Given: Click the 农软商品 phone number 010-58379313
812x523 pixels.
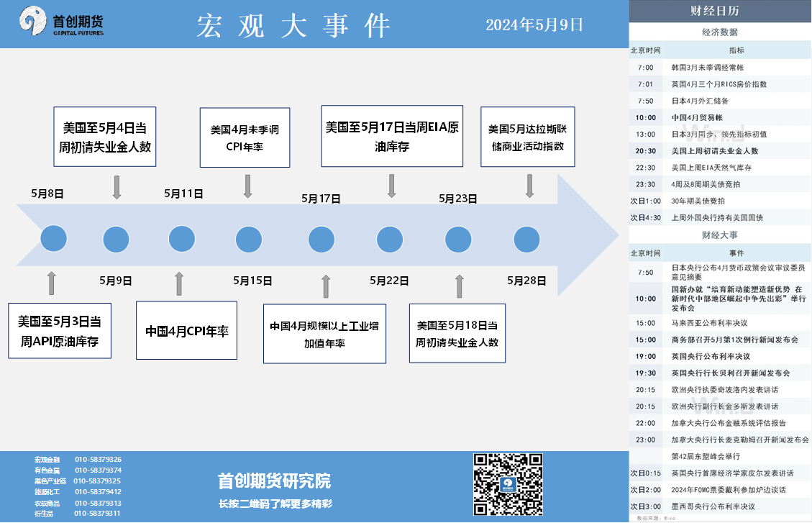Looking at the screenshot, I should (x=98, y=504).
